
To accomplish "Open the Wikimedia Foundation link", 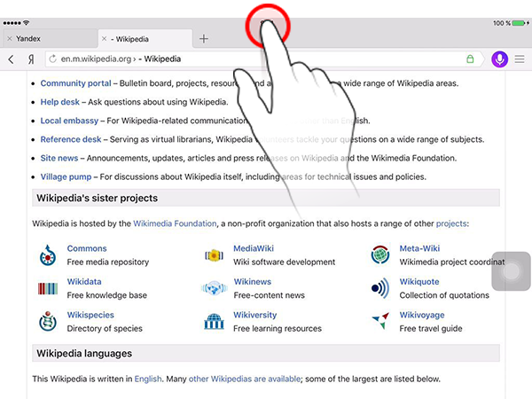I will click(x=175, y=223).
